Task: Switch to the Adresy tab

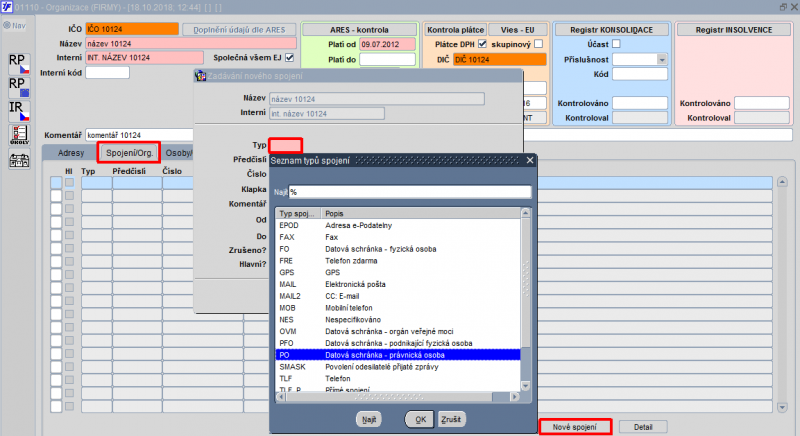Action: click(x=71, y=153)
